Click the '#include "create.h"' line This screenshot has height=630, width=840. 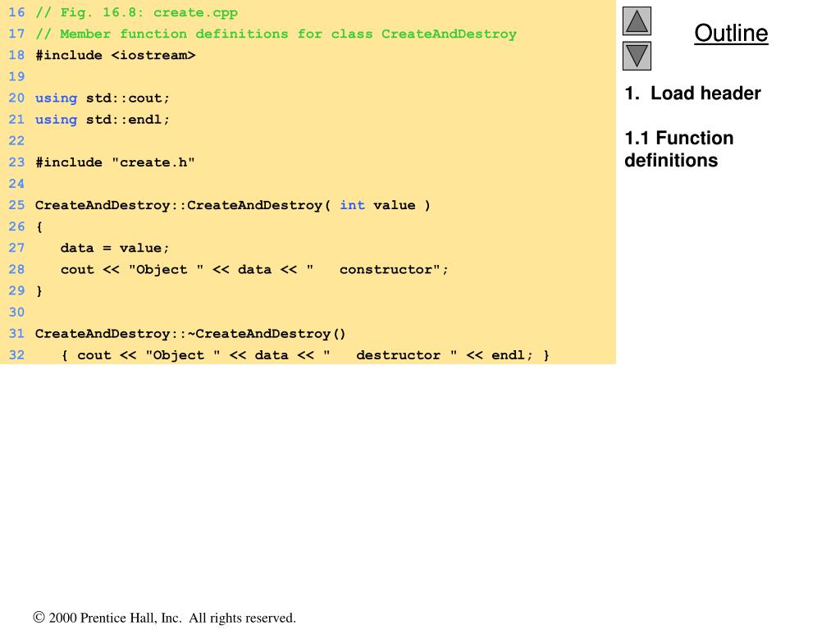pos(115,162)
